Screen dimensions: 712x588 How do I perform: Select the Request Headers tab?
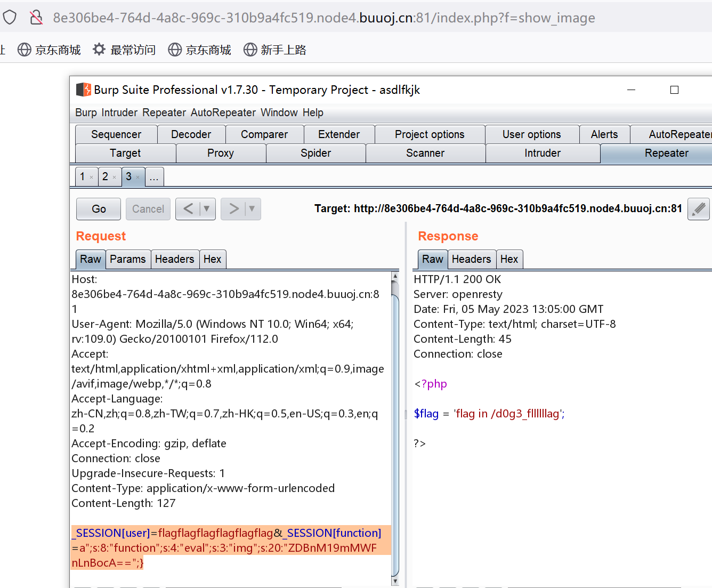(x=175, y=259)
